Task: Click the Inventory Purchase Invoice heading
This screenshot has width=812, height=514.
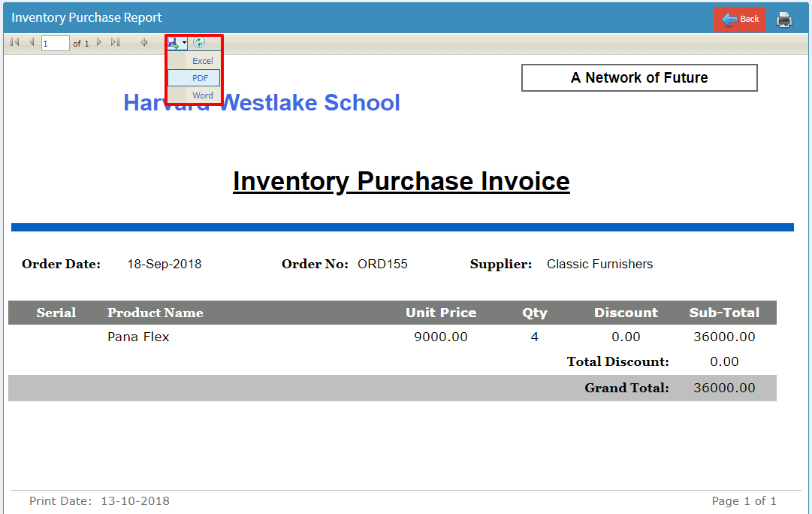Action: tap(401, 181)
